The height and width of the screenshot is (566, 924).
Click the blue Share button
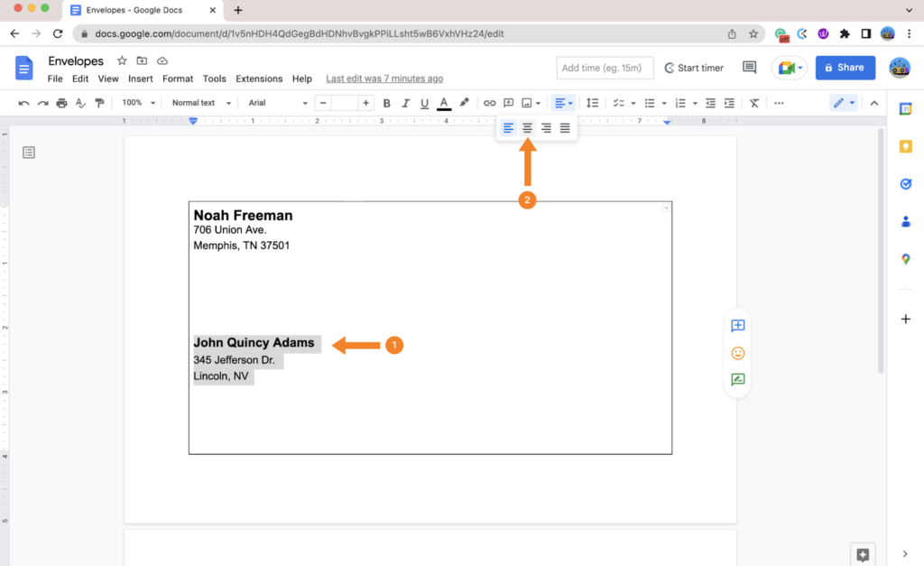point(845,68)
